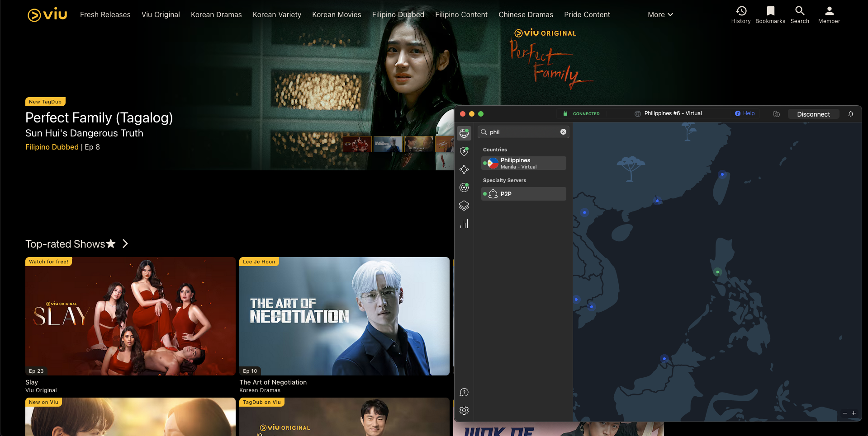Click the green Philippines server dot on map
This screenshot has width=868, height=436.
coord(717,272)
